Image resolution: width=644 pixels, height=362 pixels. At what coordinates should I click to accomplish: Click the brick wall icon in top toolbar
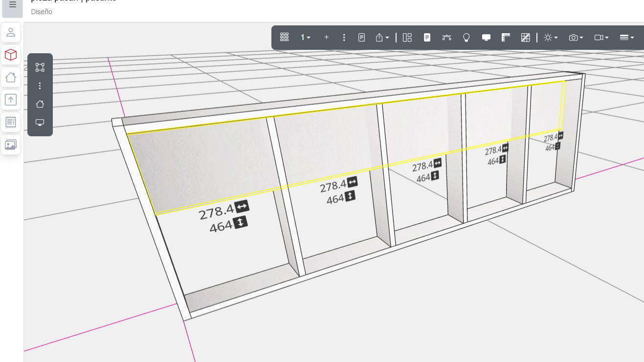285,37
